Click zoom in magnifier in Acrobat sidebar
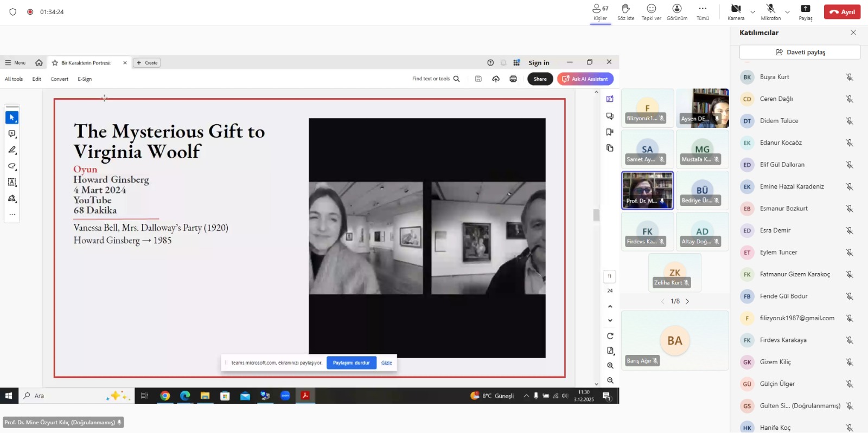868x433 pixels. (x=610, y=366)
